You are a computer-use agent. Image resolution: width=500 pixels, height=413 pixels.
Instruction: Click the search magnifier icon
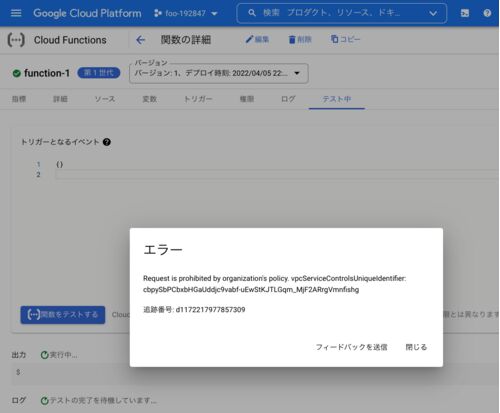tap(252, 13)
